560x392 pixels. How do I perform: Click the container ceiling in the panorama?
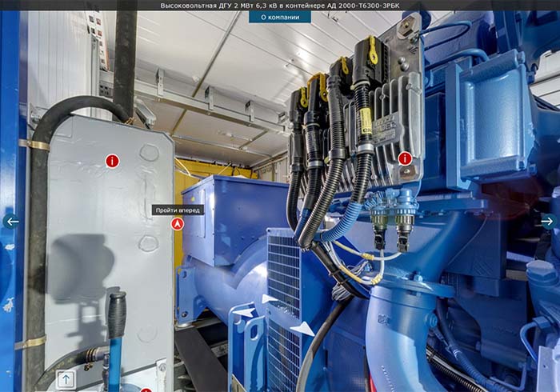click(232, 56)
